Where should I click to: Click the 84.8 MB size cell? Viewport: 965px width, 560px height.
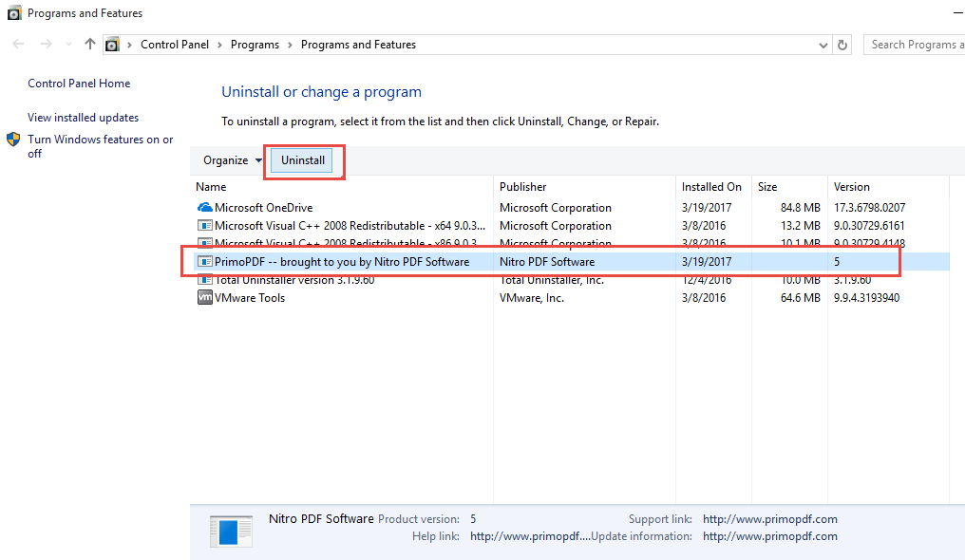click(800, 208)
